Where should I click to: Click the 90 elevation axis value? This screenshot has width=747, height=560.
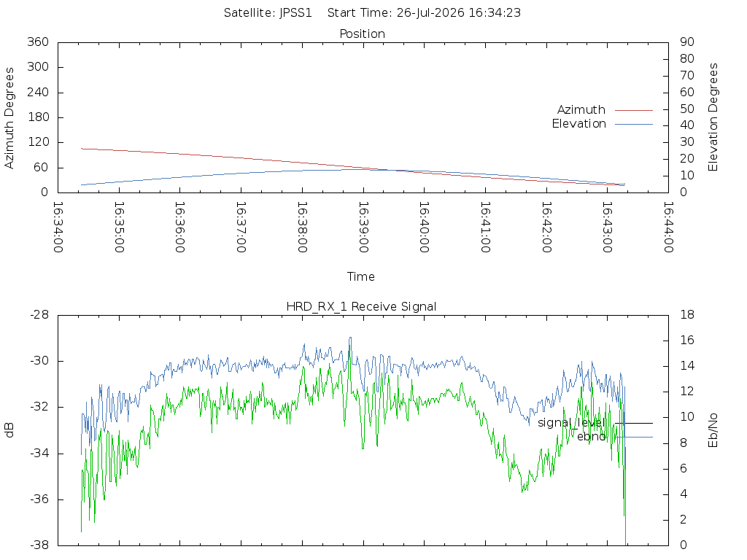pos(686,42)
